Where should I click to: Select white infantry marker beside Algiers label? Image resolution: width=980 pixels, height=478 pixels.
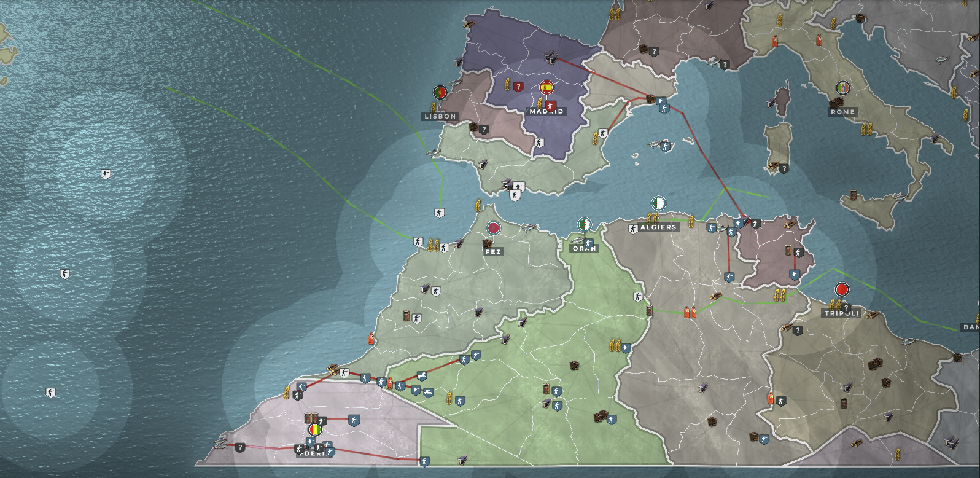633,229
